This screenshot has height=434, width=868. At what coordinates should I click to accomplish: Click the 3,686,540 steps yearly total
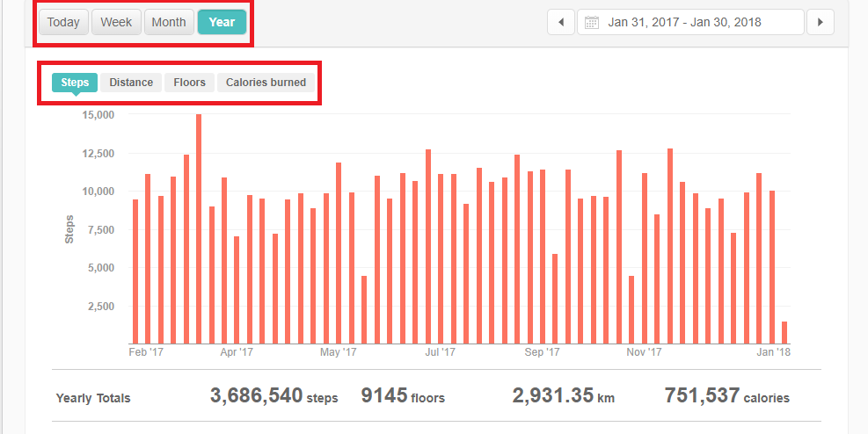pos(274,396)
